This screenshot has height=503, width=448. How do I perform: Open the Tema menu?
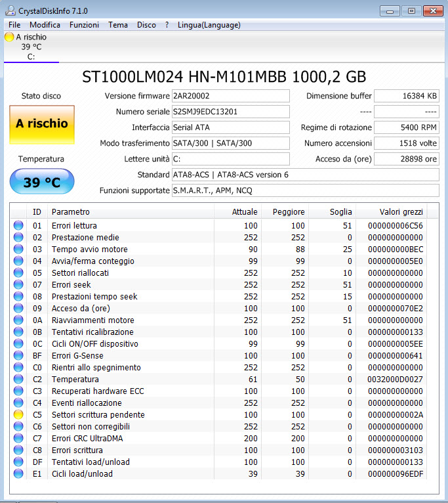coord(118,25)
